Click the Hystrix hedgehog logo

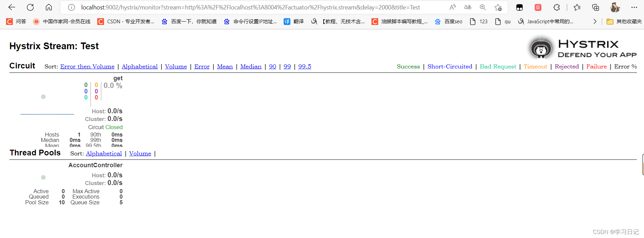541,48
